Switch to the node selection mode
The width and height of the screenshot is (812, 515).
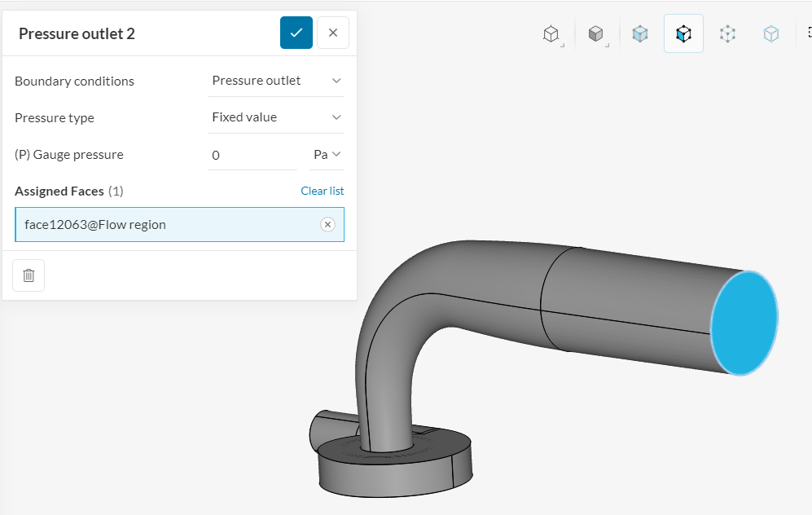[x=727, y=33]
